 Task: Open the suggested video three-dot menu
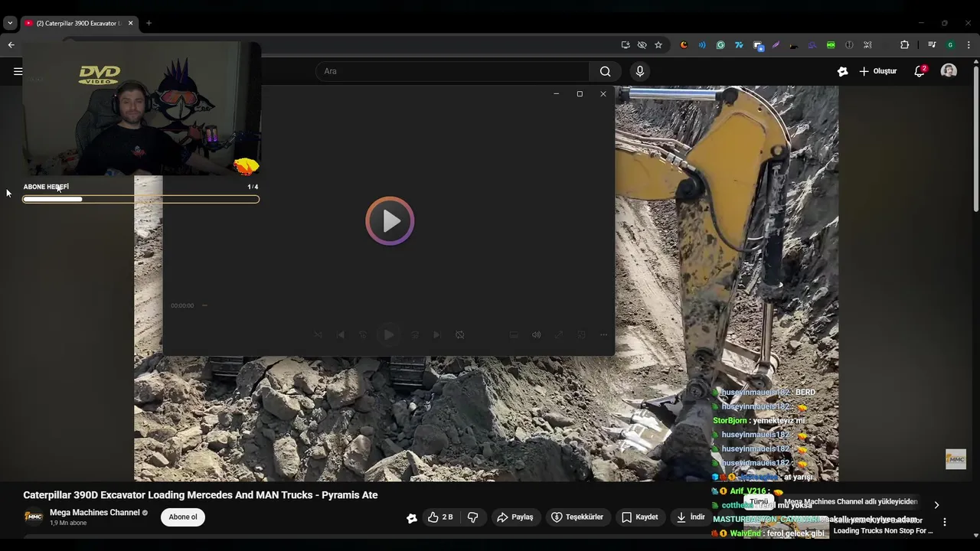pos(945,522)
